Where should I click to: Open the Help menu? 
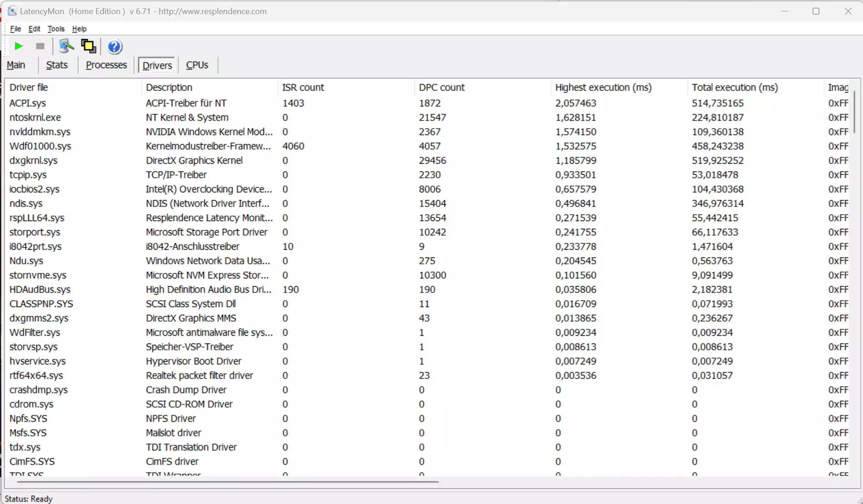click(79, 29)
